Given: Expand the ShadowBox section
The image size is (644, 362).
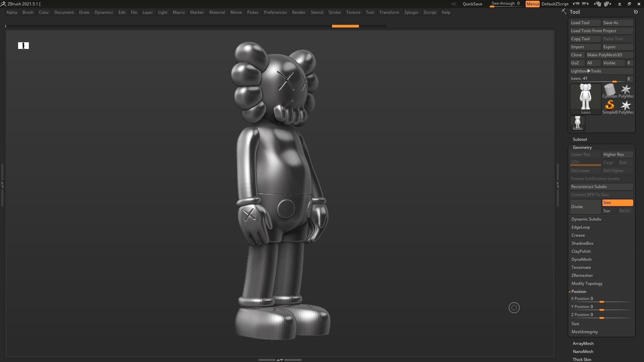Looking at the screenshot, I should (x=582, y=243).
